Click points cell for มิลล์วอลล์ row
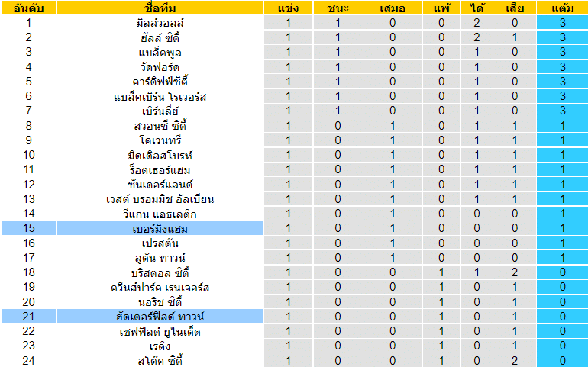The width and height of the screenshot is (588, 367). (x=563, y=23)
